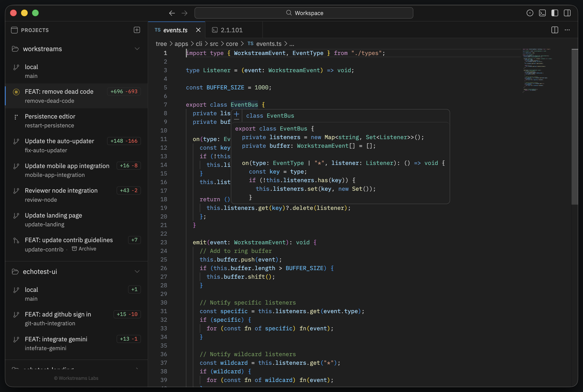Select the TS file icon in the breadcrumb
583x392 pixels.
point(251,44)
